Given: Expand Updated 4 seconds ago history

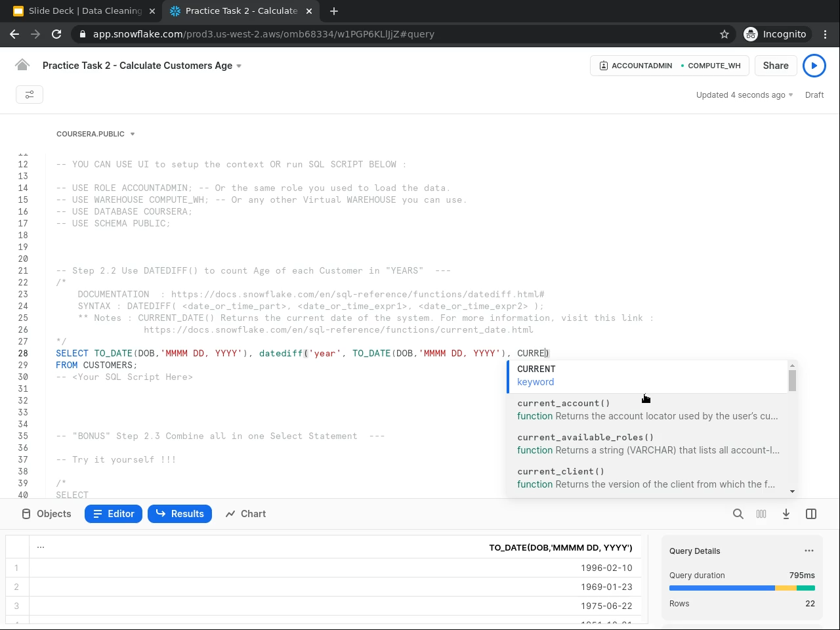Looking at the screenshot, I should click(745, 95).
